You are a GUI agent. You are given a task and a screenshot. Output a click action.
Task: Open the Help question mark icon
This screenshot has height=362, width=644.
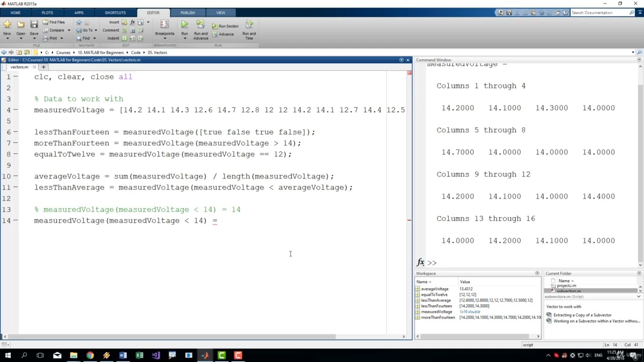[566, 13]
